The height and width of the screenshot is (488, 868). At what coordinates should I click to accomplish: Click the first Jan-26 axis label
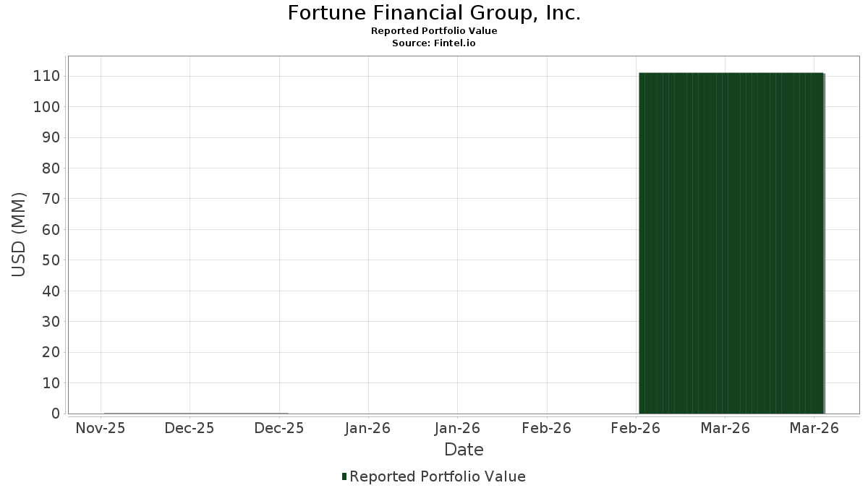[368, 428]
